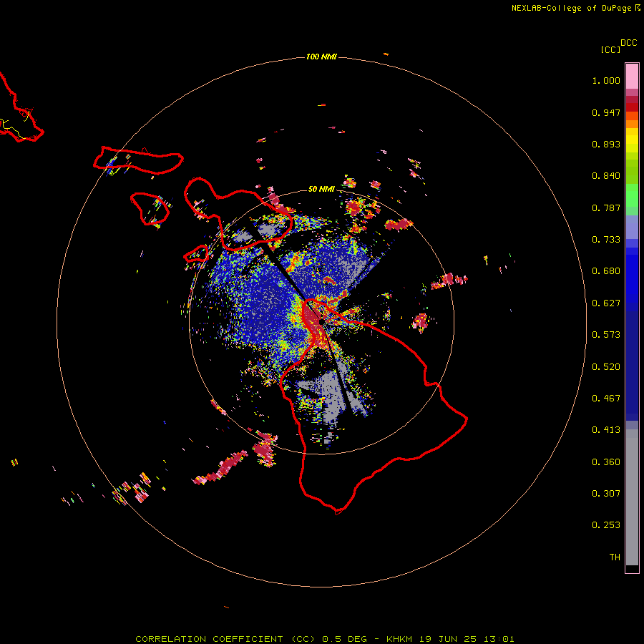Click the bright green segment of color bar
644x644 pixels.
[x=632, y=195]
